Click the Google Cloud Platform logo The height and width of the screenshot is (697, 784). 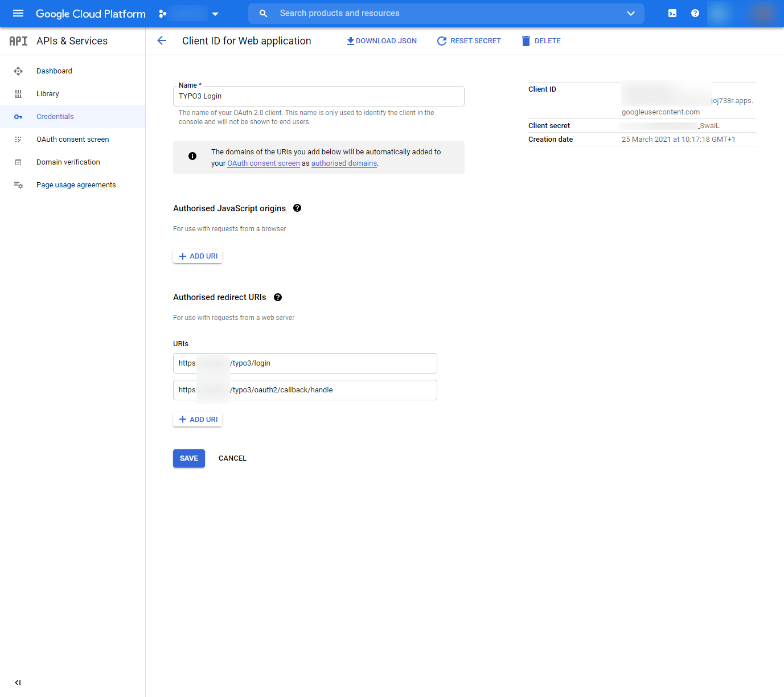(91, 14)
